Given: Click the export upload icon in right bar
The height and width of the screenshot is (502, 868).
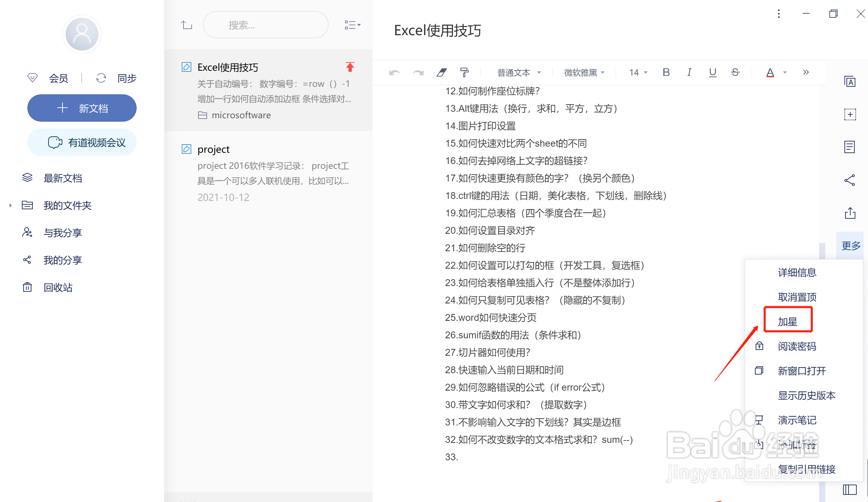Looking at the screenshot, I should coord(850,213).
